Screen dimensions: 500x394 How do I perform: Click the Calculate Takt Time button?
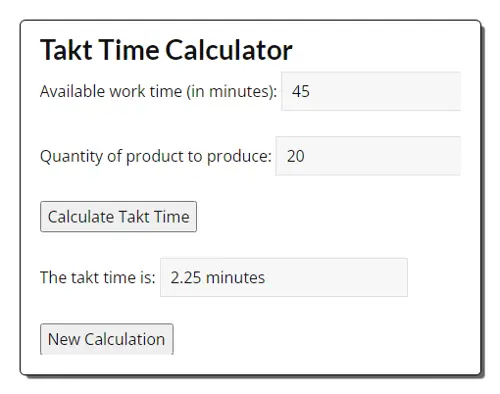click(x=118, y=216)
